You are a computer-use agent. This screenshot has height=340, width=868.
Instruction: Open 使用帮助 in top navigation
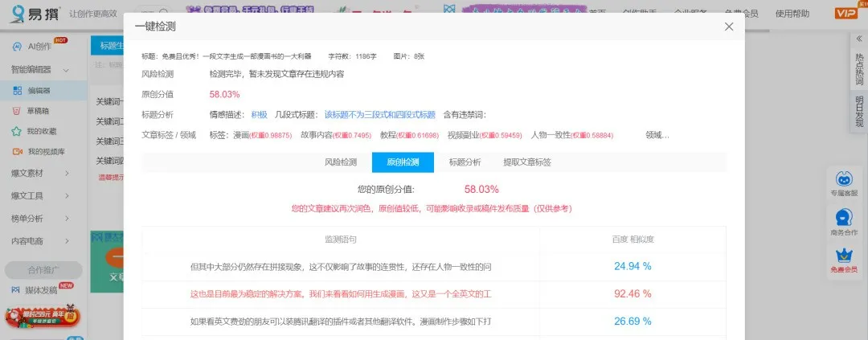pyautogui.click(x=792, y=14)
